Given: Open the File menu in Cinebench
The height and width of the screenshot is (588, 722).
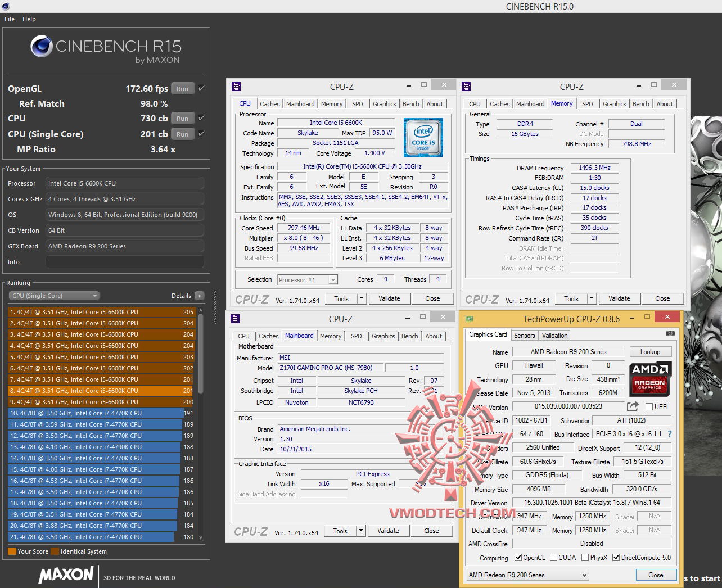Looking at the screenshot, I should (10, 19).
